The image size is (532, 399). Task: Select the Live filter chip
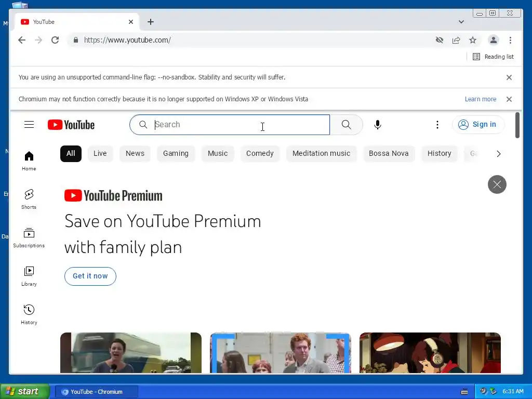pyautogui.click(x=100, y=153)
